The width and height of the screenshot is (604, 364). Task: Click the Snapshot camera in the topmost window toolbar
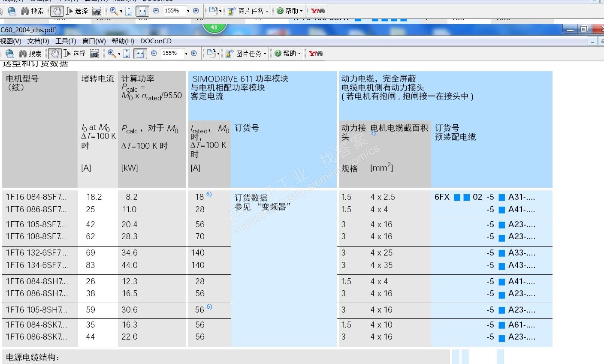coord(97,11)
